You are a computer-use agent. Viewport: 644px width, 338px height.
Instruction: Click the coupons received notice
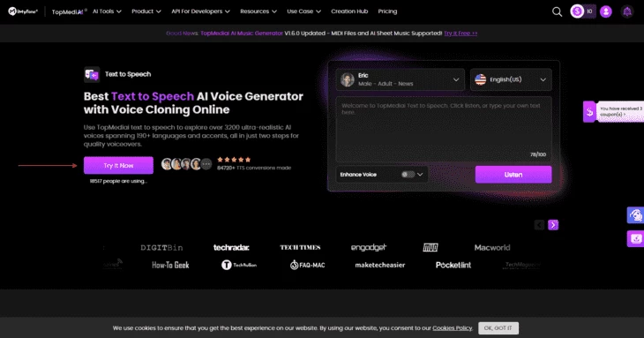point(620,112)
